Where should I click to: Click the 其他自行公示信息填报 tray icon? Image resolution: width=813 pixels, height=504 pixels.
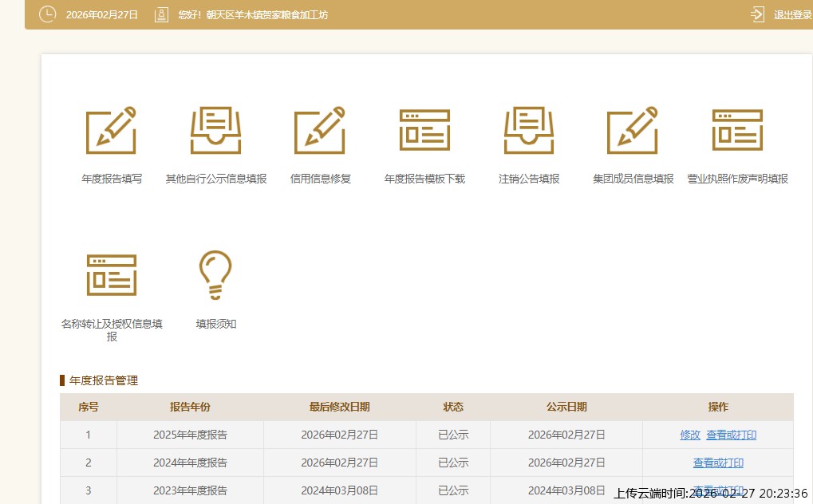point(215,130)
